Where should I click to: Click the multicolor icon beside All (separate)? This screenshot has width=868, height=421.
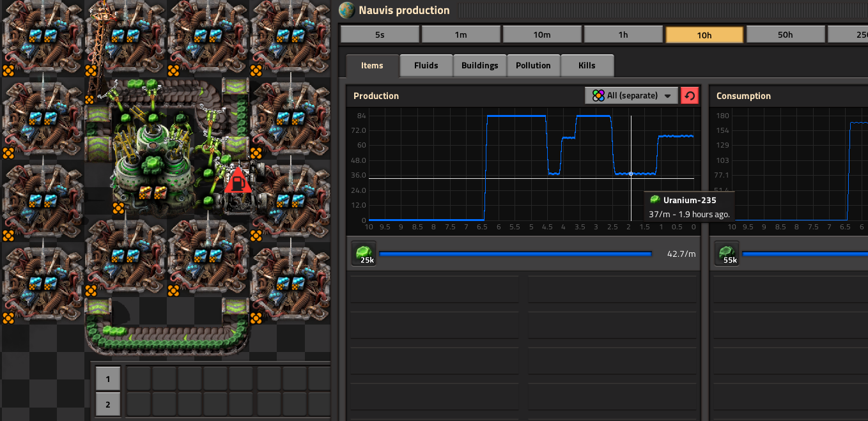[598, 96]
